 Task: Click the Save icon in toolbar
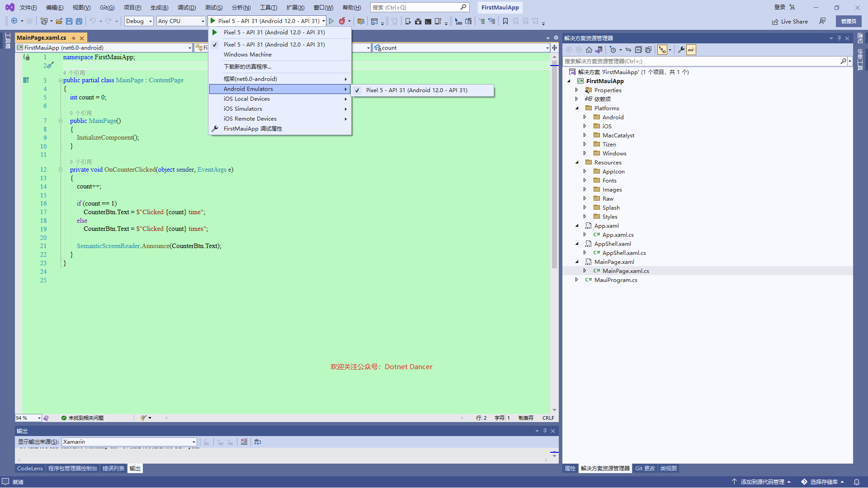pos(69,21)
